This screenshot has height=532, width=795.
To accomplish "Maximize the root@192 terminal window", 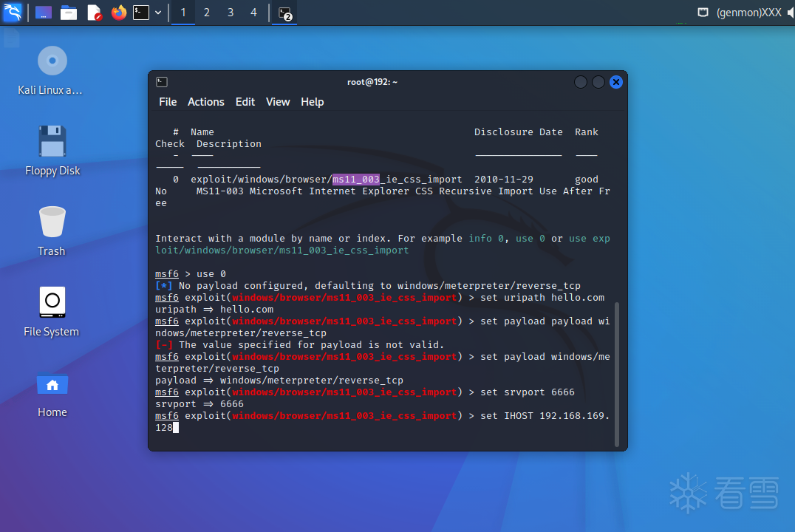I will coord(598,82).
